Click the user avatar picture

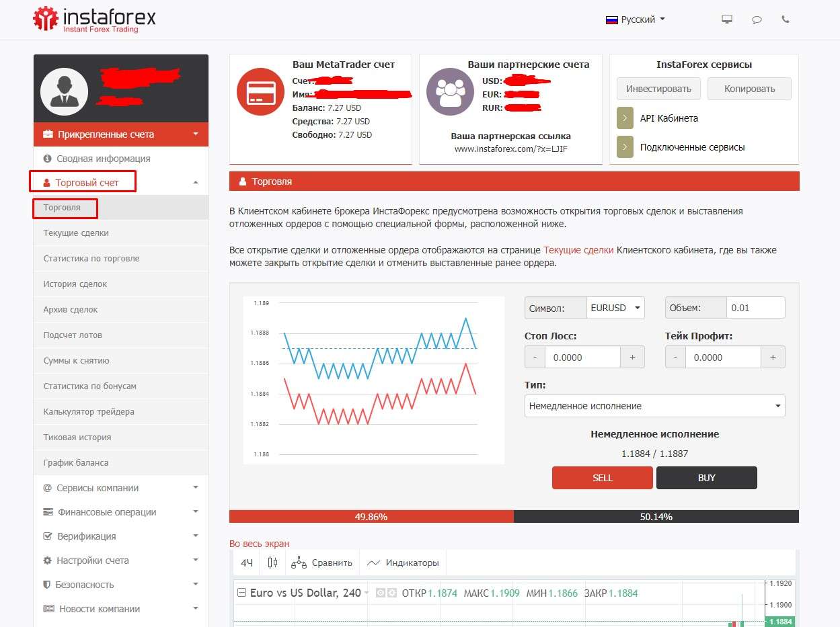[65, 91]
